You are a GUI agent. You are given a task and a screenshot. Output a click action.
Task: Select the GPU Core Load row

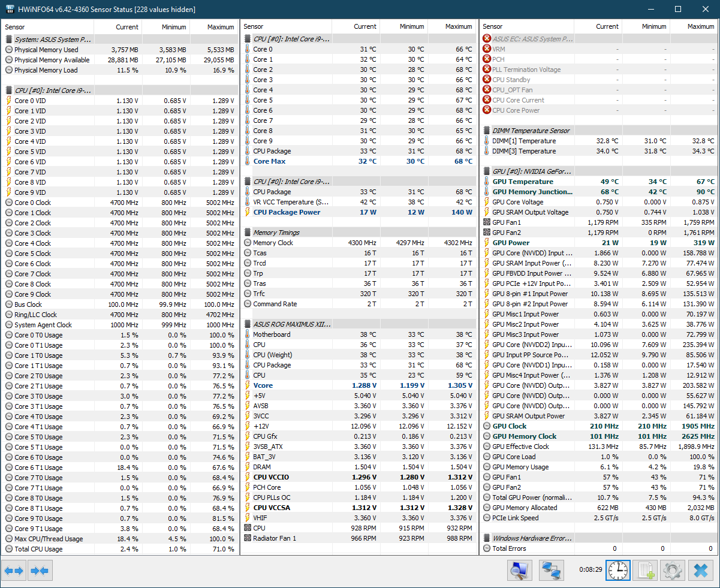(x=598, y=457)
